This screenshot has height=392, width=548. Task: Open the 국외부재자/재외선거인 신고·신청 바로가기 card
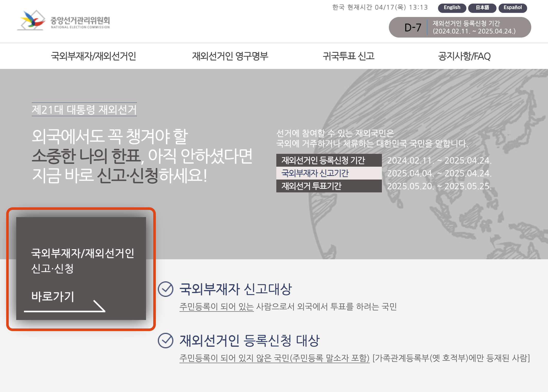[81, 268]
